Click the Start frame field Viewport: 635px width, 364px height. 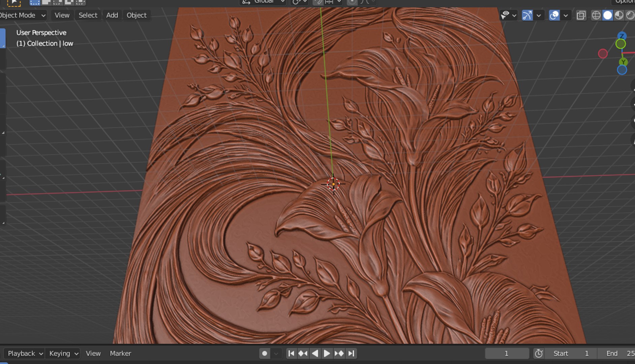pos(571,353)
